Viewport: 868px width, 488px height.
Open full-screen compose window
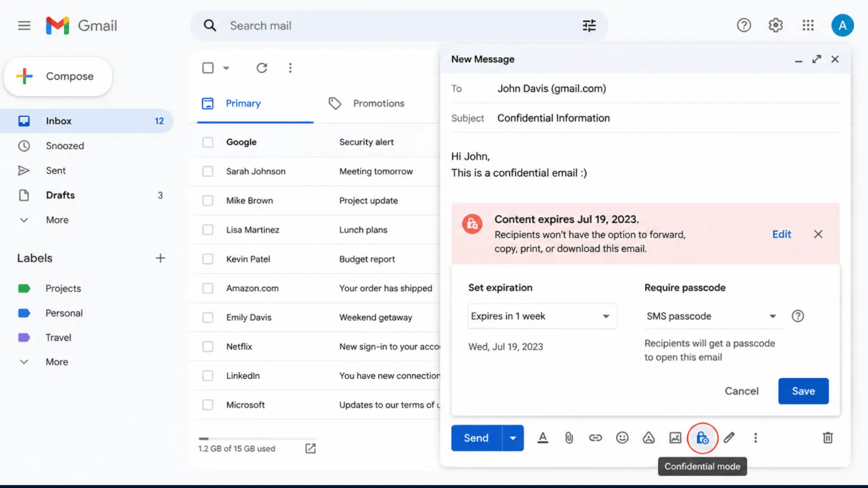point(817,59)
